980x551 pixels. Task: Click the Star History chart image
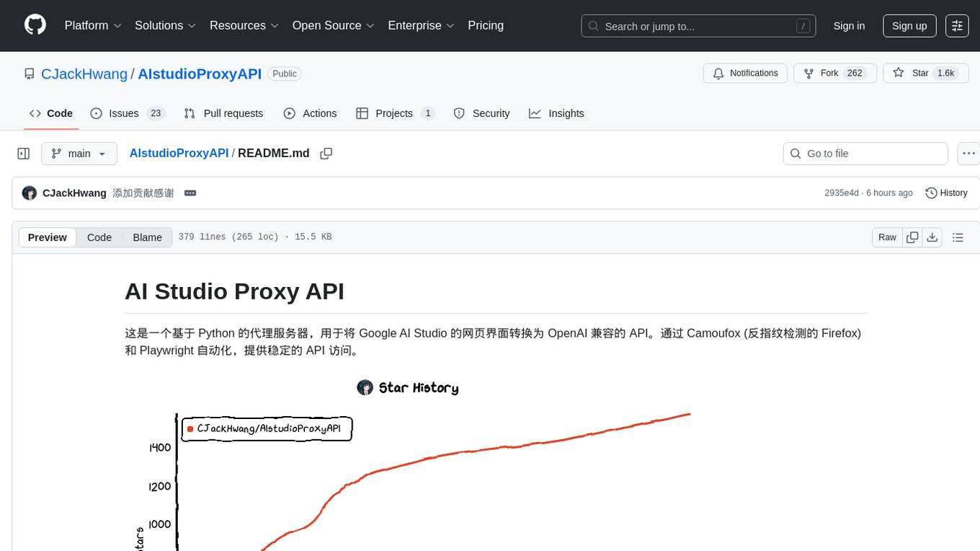coord(408,462)
